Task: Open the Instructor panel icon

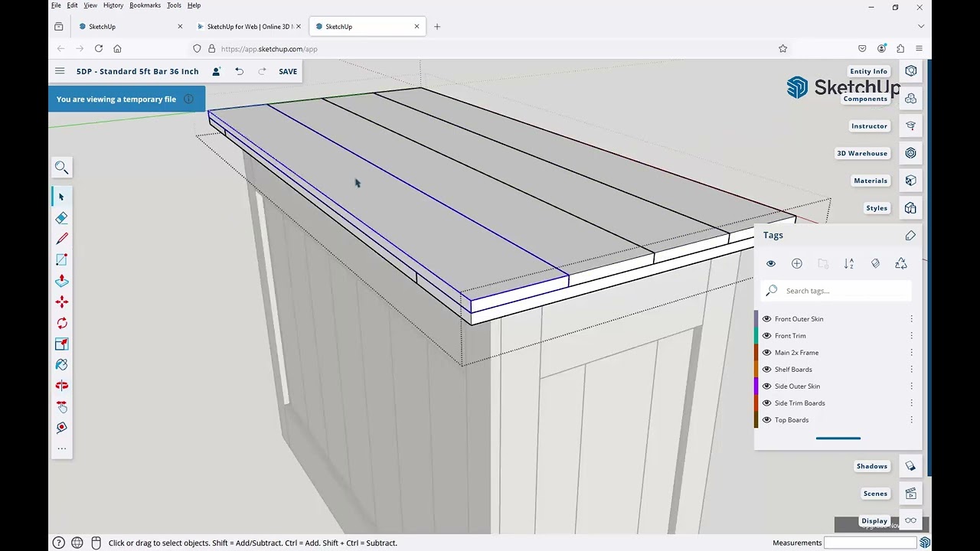Action: [x=910, y=126]
